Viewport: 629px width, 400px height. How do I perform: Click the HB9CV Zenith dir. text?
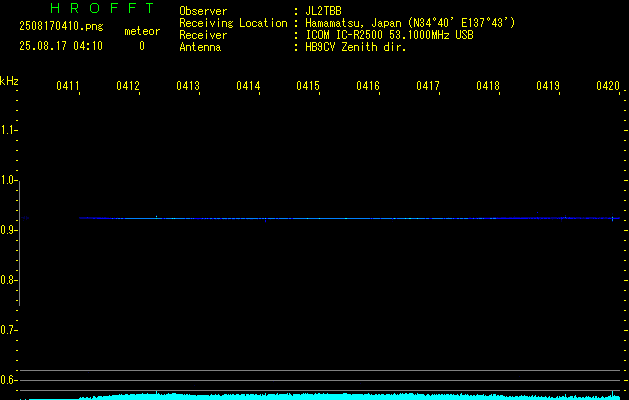(x=356, y=47)
